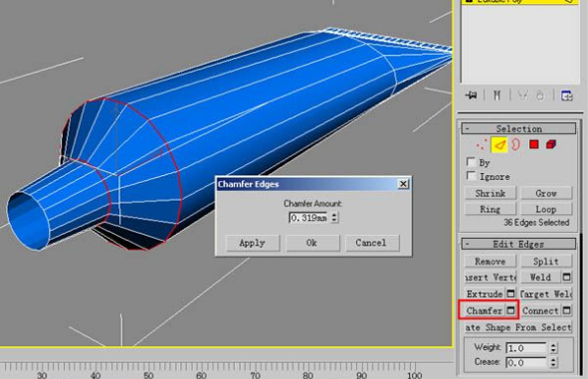Click Make Unique icon in stack toolbar

pyautogui.click(x=522, y=95)
